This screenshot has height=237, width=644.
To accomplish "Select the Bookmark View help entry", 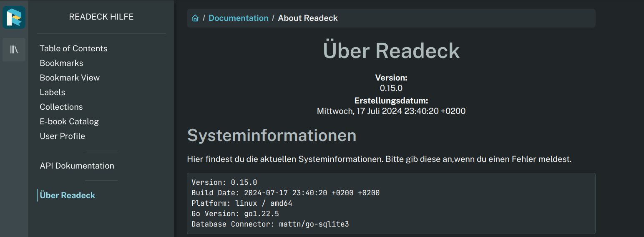I will click(x=70, y=78).
